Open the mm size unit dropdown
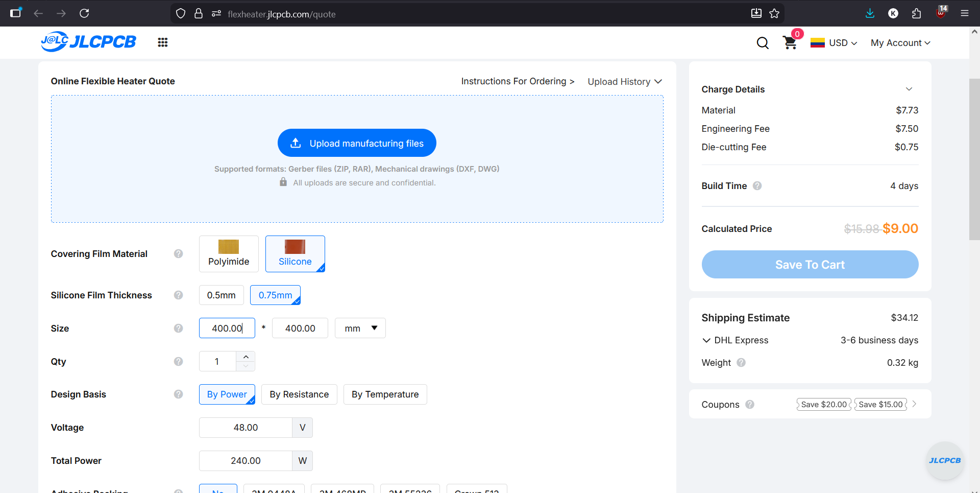Viewport: 980px width, 493px height. [360, 328]
